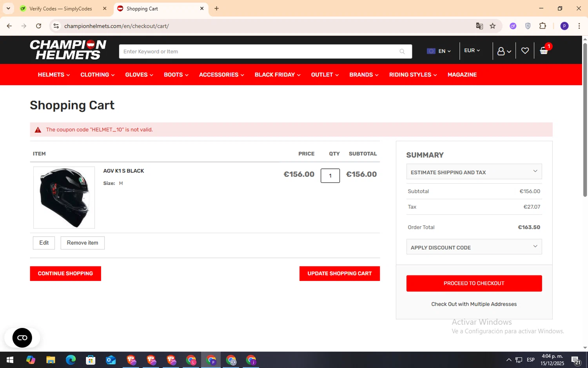Image resolution: width=588 pixels, height=368 pixels.
Task: Go back to previous page
Action: point(9,26)
